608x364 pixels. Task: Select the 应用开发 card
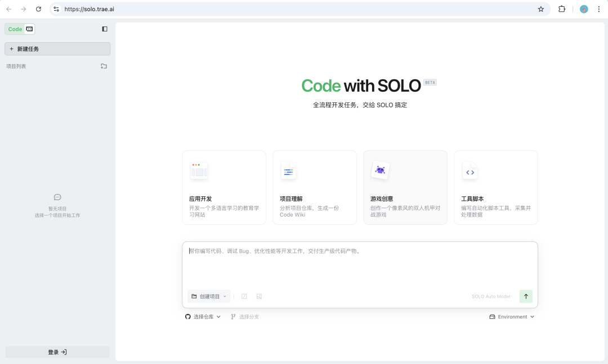(x=224, y=187)
